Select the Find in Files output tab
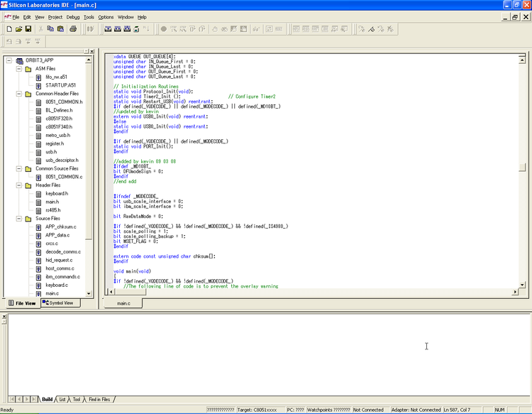Screen dimensions: 532x414 tap(99, 400)
